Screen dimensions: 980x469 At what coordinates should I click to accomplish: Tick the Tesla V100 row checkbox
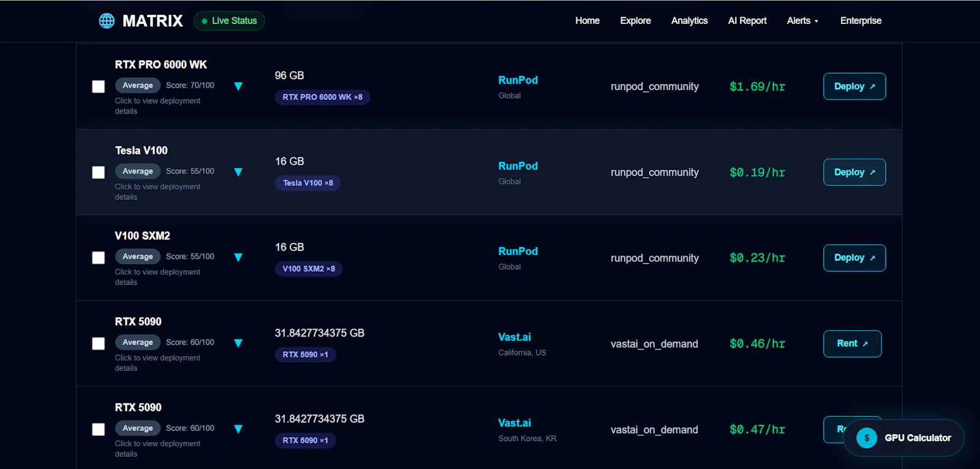click(99, 172)
